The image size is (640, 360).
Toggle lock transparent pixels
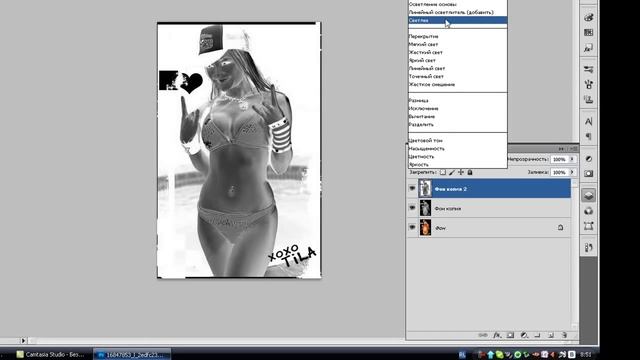pyautogui.click(x=442, y=172)
